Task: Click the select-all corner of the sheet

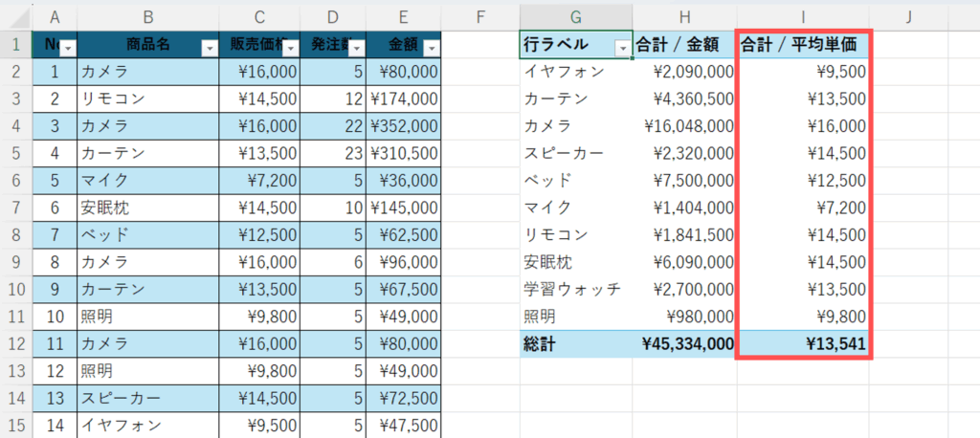Action: pyautogui.click(x=15, y=16)
